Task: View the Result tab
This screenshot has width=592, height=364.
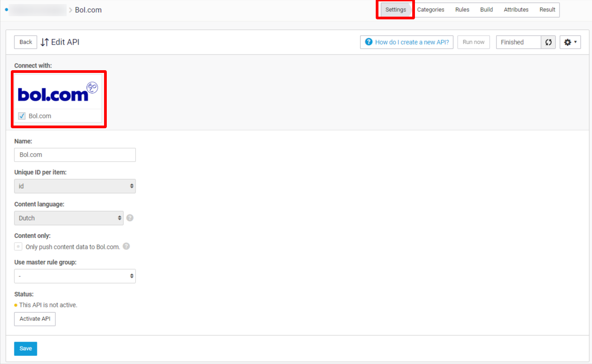Action: (x=547, y=9)
